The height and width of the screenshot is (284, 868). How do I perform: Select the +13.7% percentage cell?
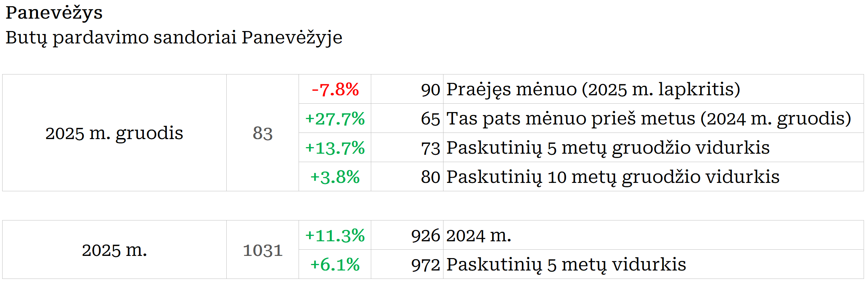tap(335, 148)
